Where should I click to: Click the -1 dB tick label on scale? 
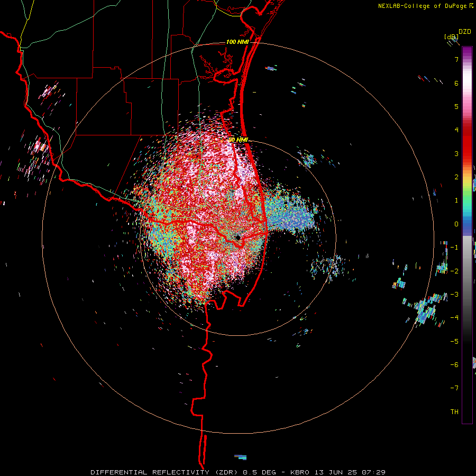point(454,248)
